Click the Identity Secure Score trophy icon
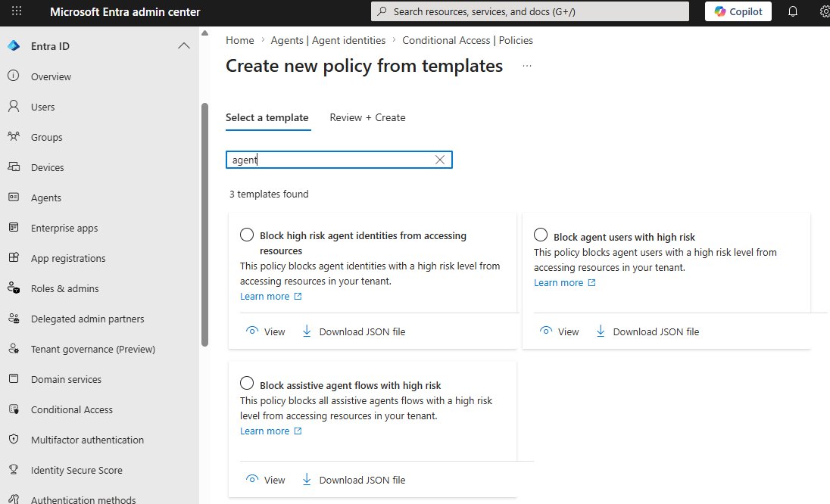Screen dimensions: 830x504 [14, 470]
